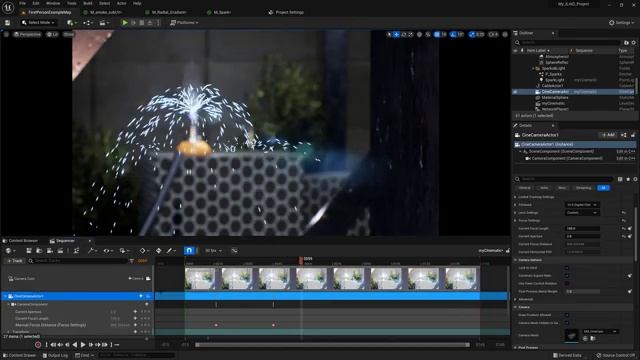Toggle rotation snapping in viewport toolbar
The image size is (640, 360).
click(453, 35)
